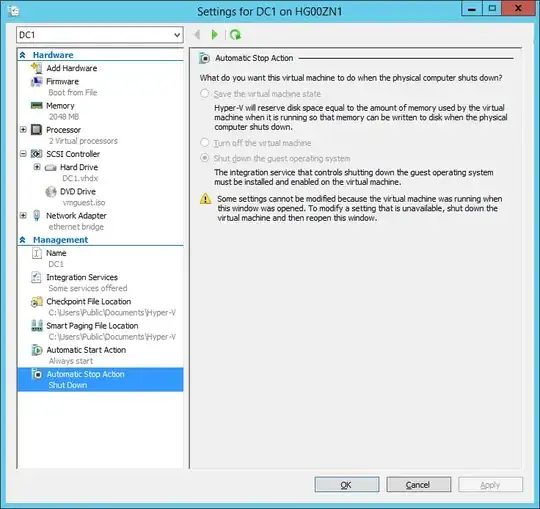The height and width of the screenshot is (509, 540).
Task: Click the DC1.vhdx file name
Action: click(80, 178)
